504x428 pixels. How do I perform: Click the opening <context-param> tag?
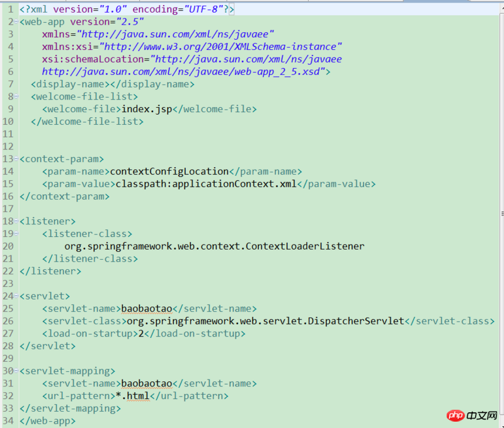pyautogui.click(x=62, y=159)
